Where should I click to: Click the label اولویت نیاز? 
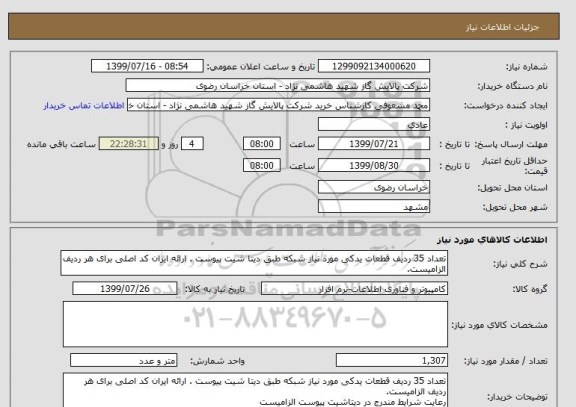coord(526,125)
